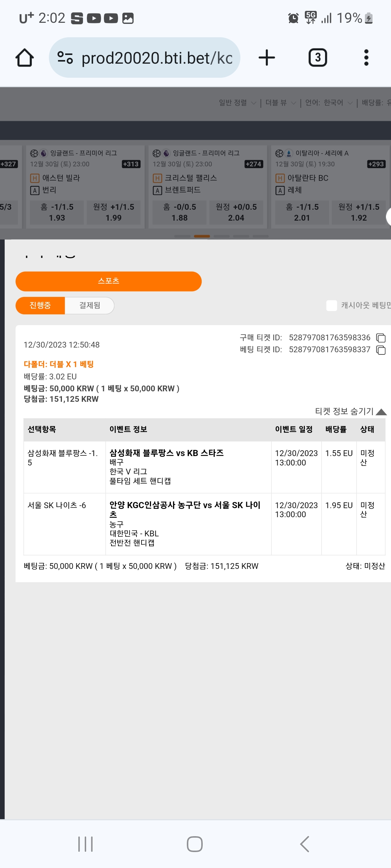Image resolution: width=391 pixels, height=868 pixels.
Task: Switch to the 결제됨 tab
Action: pos(89,306)
